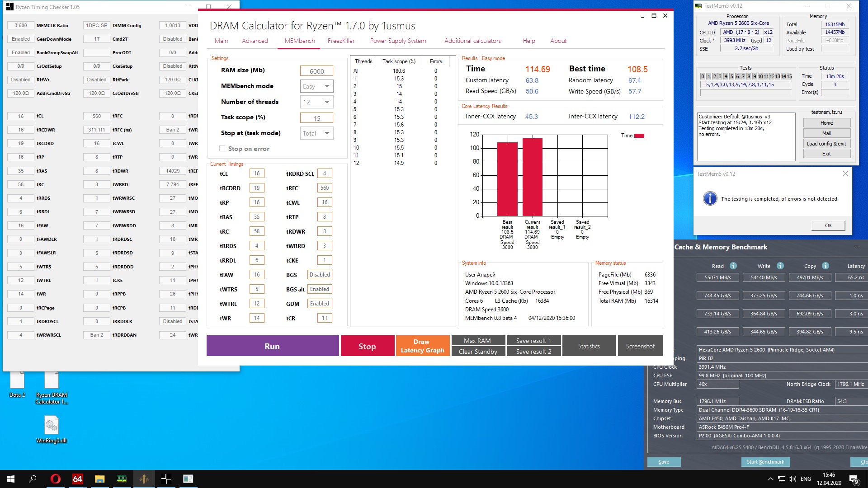868x488 pixels.
Task: Open AIDA64 from the taskbar
Action: [78, 479]
